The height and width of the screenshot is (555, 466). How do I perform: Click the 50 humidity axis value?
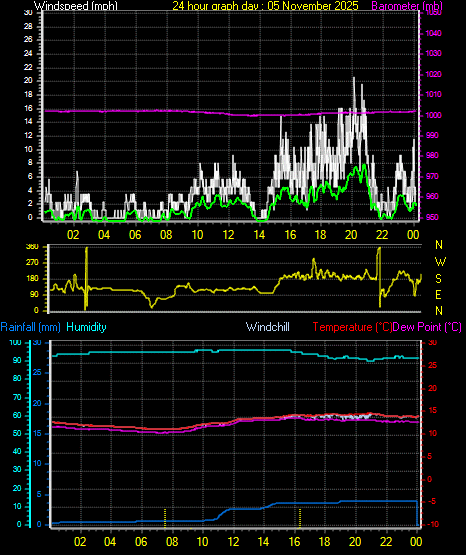(x=17, y=433)
